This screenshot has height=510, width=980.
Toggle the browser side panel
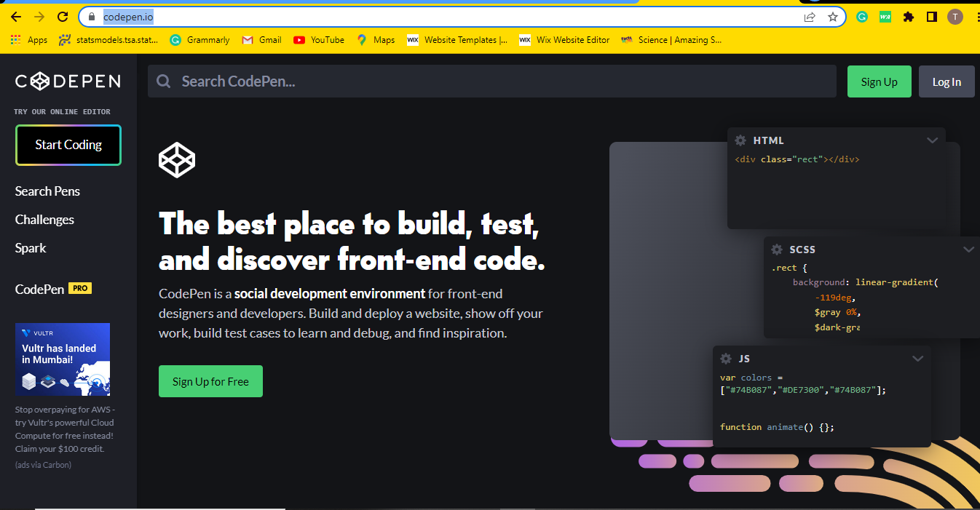931,17
